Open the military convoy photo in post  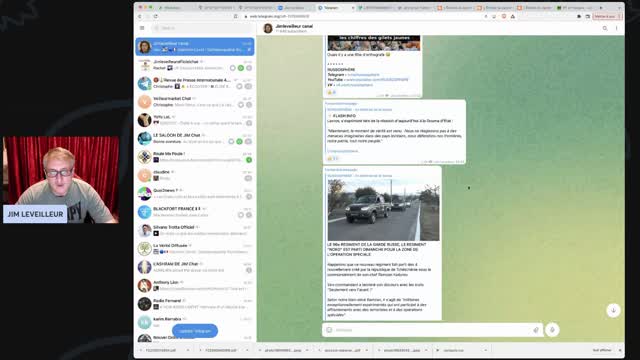tap(384, 210)
